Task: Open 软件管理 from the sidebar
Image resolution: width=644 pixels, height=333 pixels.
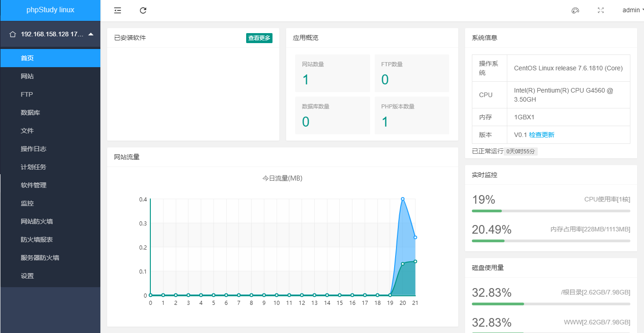Action: (34, 185)
